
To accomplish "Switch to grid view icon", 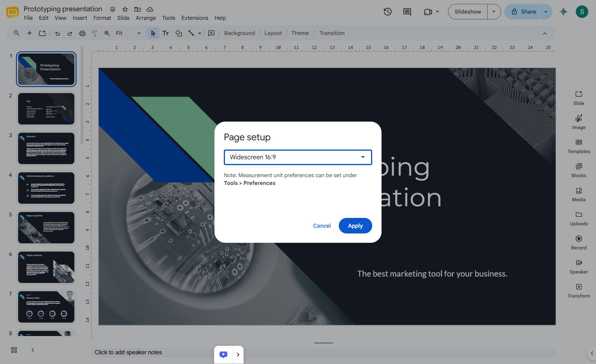I will [14, 350].
